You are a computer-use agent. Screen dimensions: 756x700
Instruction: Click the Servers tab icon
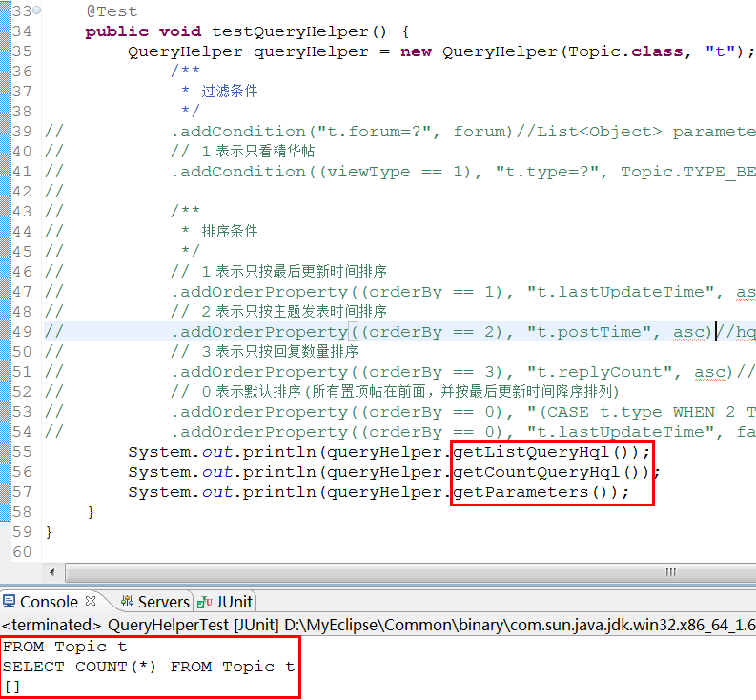[x=128, y=601]
